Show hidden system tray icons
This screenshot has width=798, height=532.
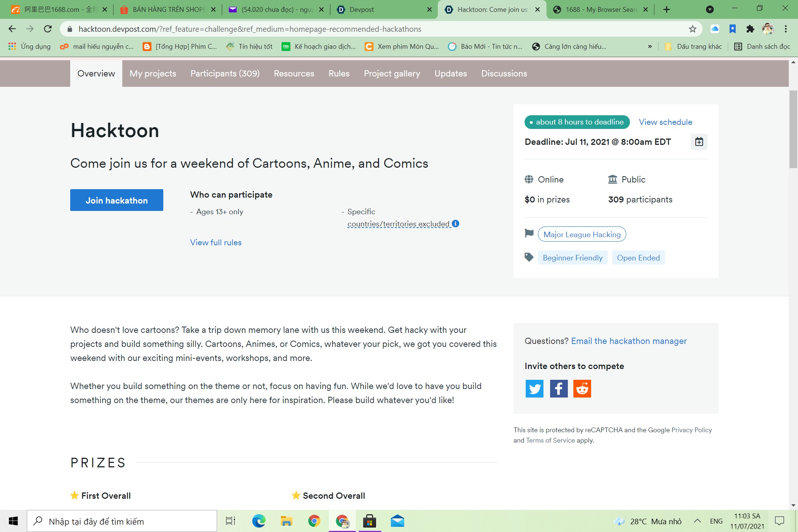(x=697, y=521)
